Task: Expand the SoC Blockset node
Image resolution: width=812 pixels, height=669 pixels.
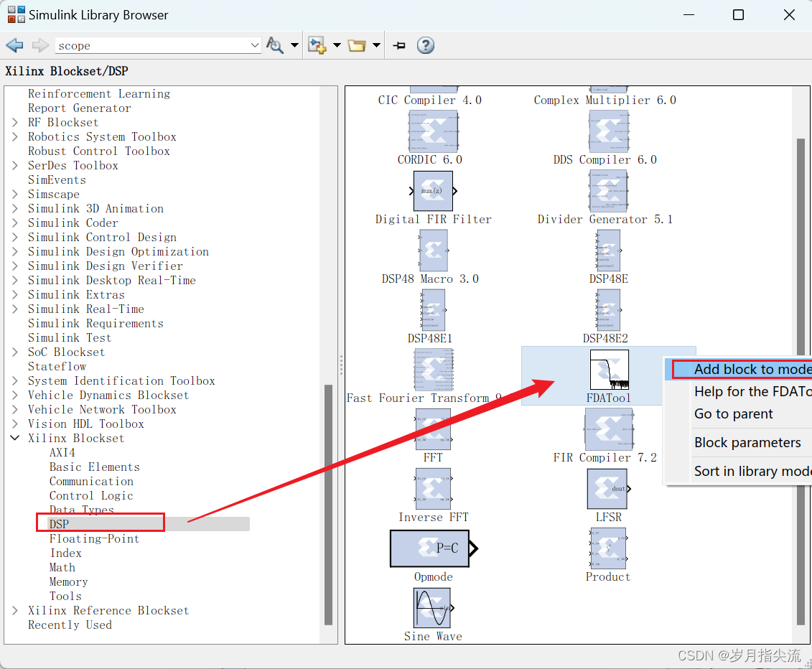Action: click(x=15, y=352)
